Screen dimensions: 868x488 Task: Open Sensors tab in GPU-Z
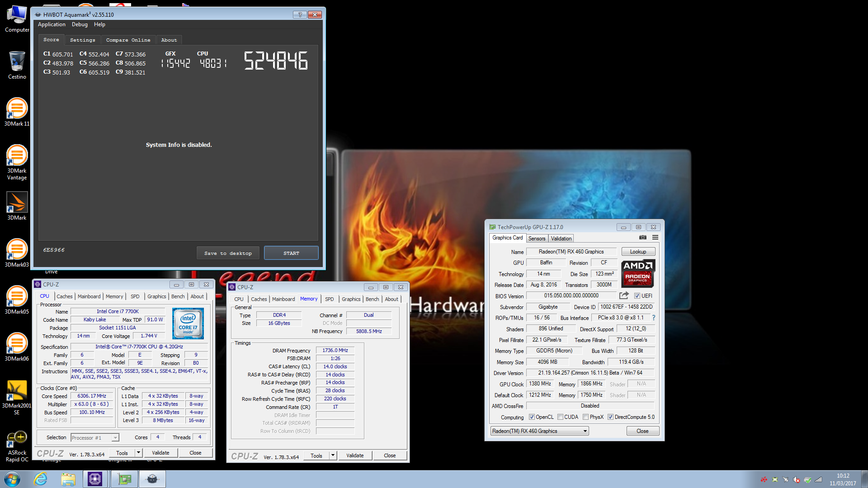coord(537,238)
